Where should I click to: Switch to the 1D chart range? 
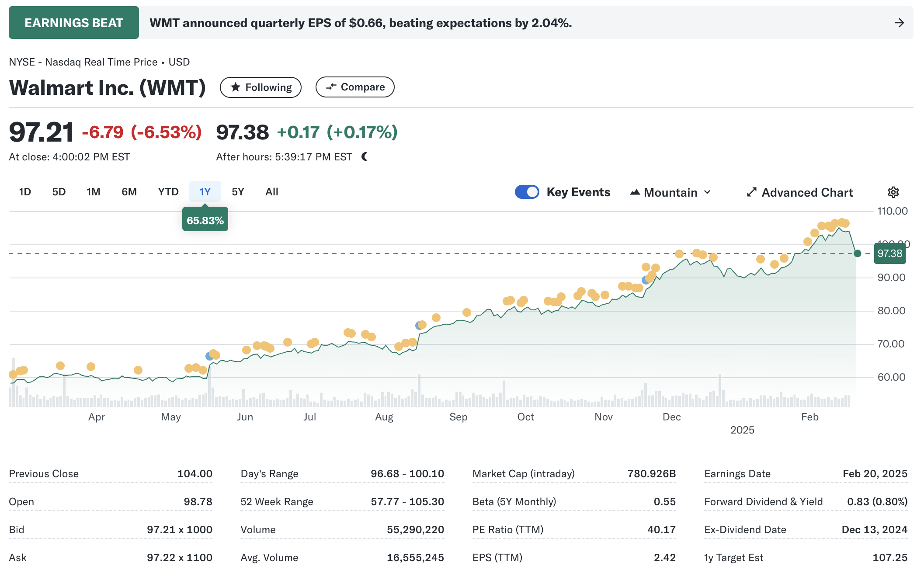click(x=25, y=192)
